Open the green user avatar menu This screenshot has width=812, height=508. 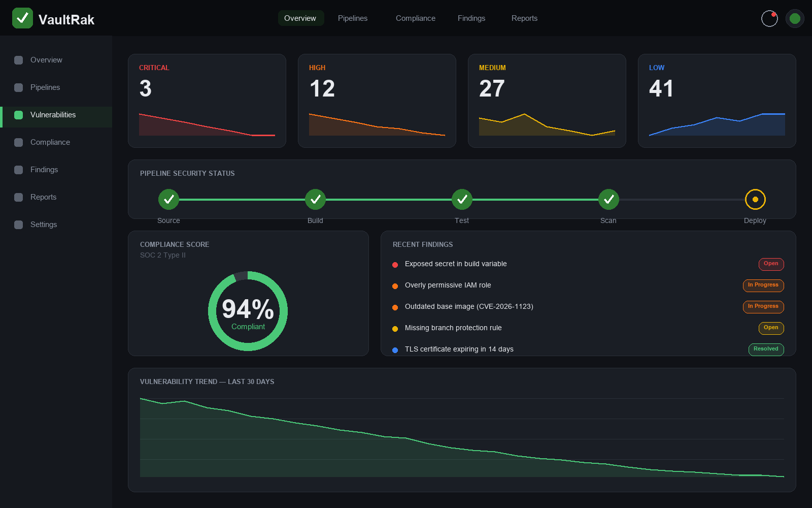(x=795, y=18)
